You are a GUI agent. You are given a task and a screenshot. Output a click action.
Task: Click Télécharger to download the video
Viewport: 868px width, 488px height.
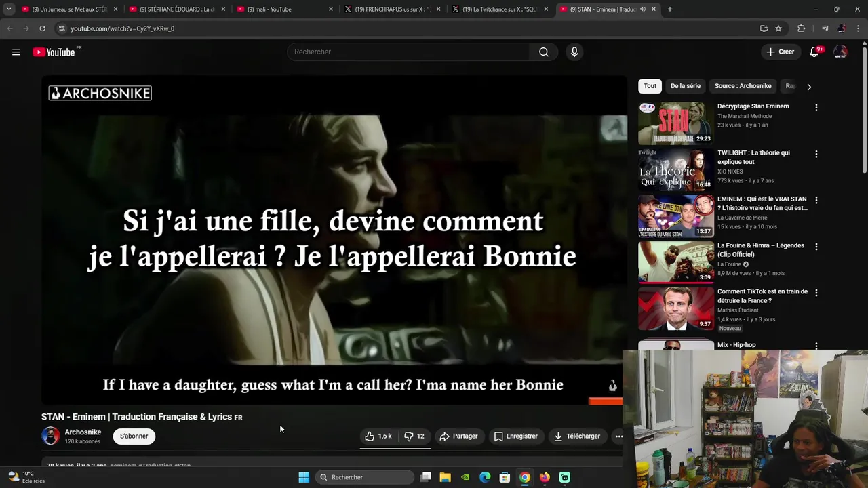577,436
